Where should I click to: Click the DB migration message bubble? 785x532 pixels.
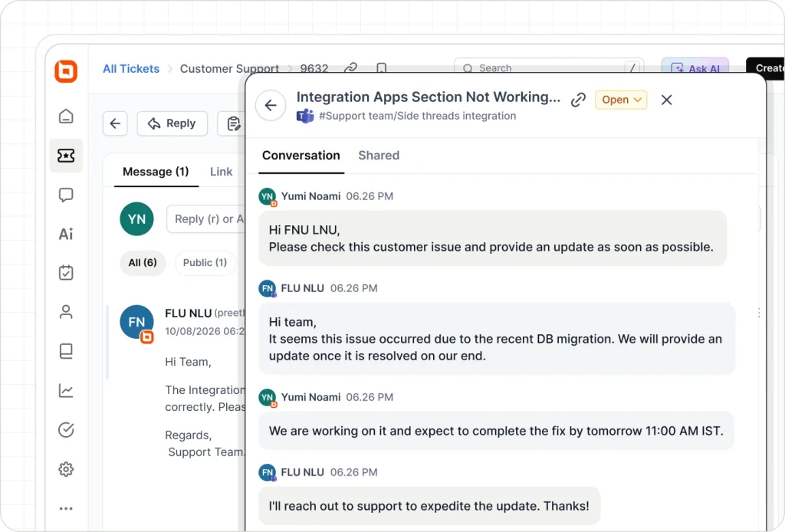[497, 339]
